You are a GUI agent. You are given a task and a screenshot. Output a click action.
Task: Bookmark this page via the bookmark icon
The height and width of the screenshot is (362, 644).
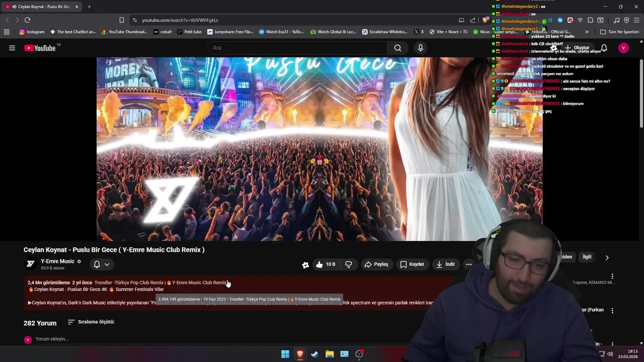(121, 20)
